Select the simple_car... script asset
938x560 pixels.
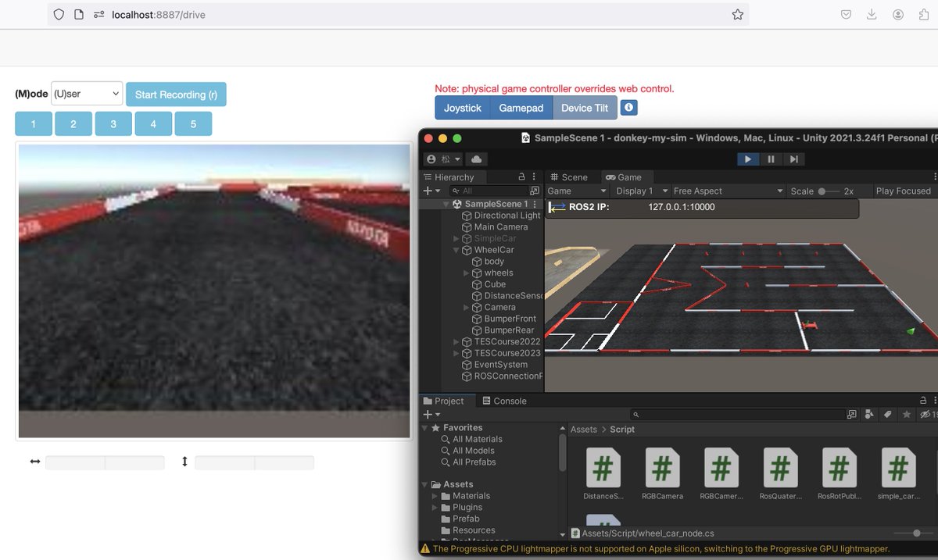pyautogui.click(x=898, y=474)
